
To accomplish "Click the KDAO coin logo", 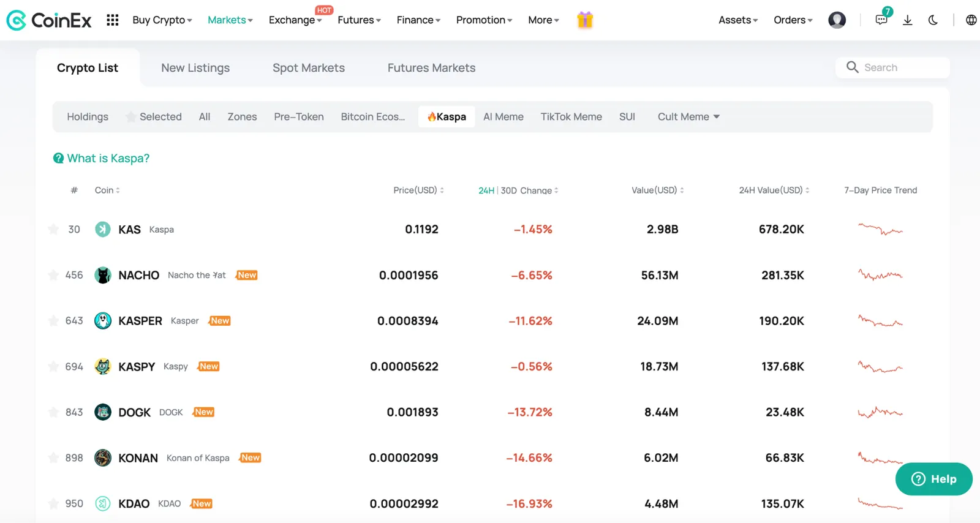I will [x=103, y=503].
